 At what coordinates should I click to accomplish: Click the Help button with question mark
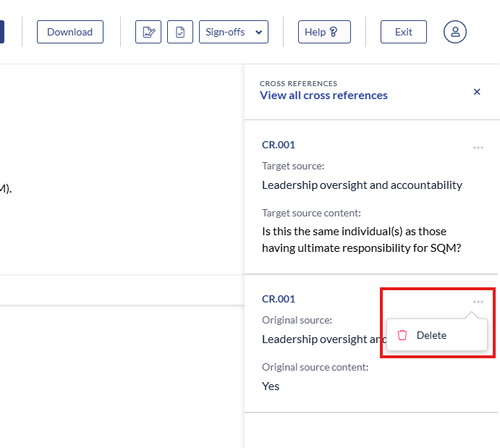point(324,32)
